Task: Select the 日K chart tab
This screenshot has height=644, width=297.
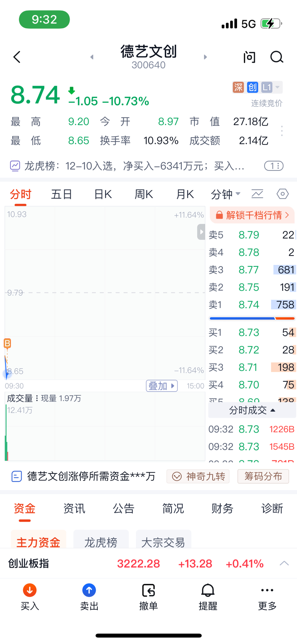Action: click(103, 194)
